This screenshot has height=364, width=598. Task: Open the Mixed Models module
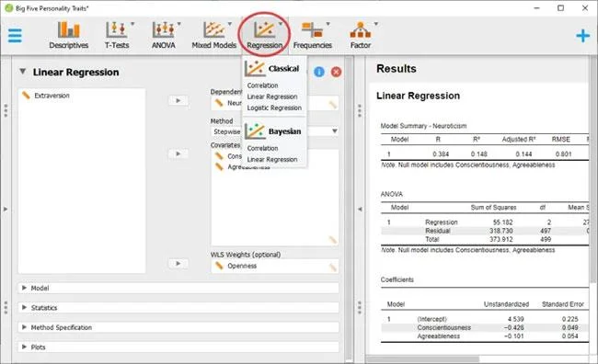[214, 35]
